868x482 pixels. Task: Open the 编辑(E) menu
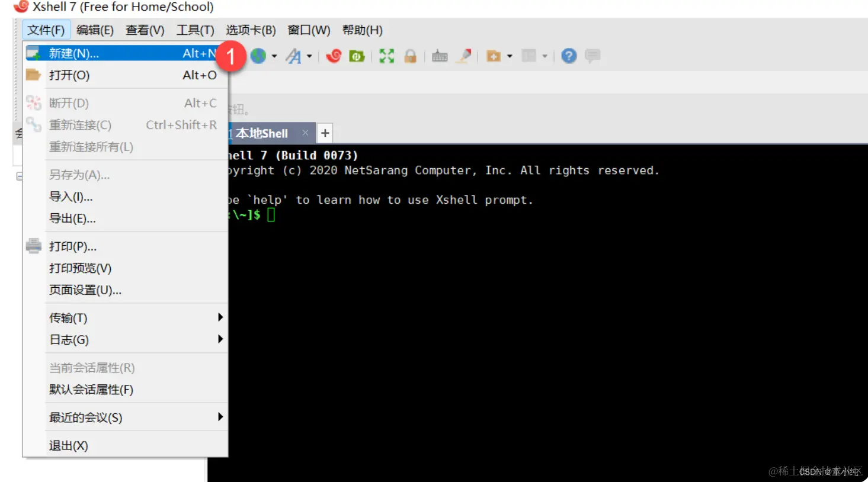tap(95, 30)
